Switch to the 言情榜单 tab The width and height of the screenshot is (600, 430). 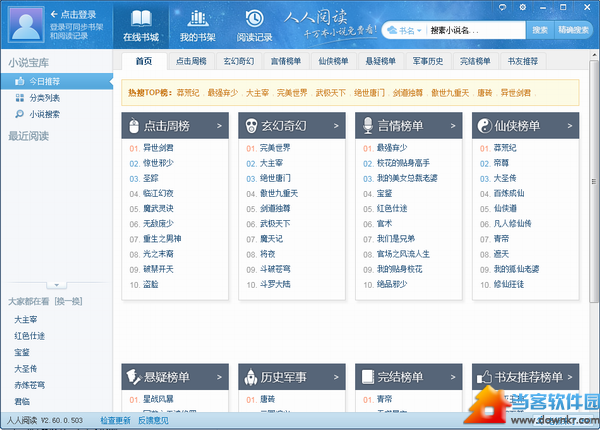pos(286,61)
